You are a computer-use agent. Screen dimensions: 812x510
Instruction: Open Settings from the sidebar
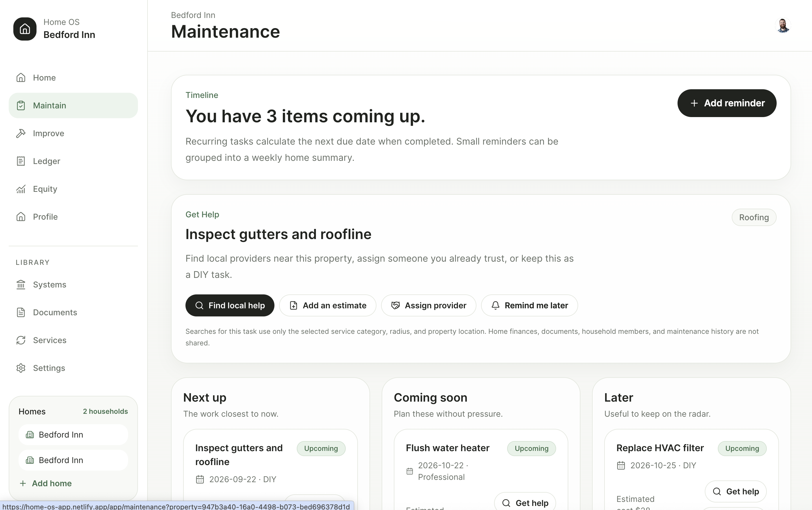click(73, 368)
